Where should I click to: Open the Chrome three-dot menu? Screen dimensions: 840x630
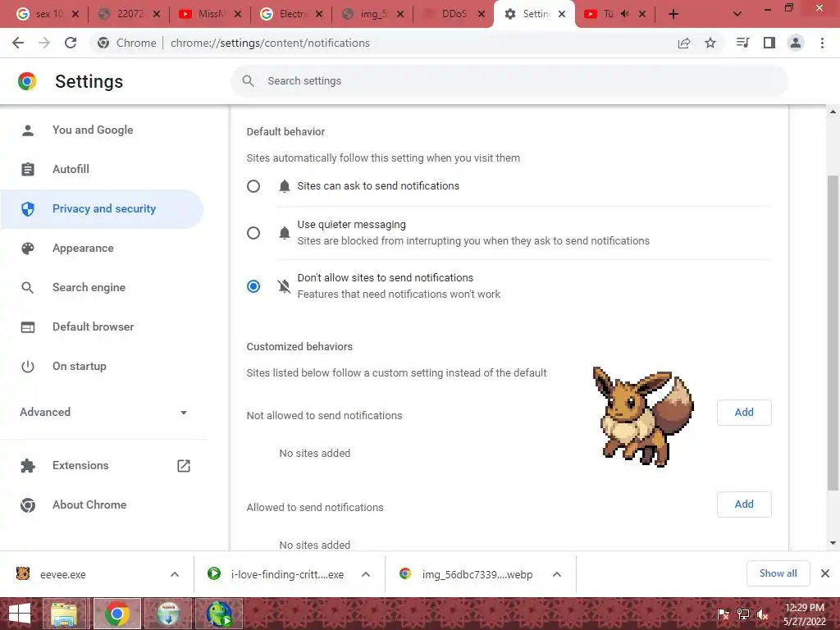click(x=822, y=43)
